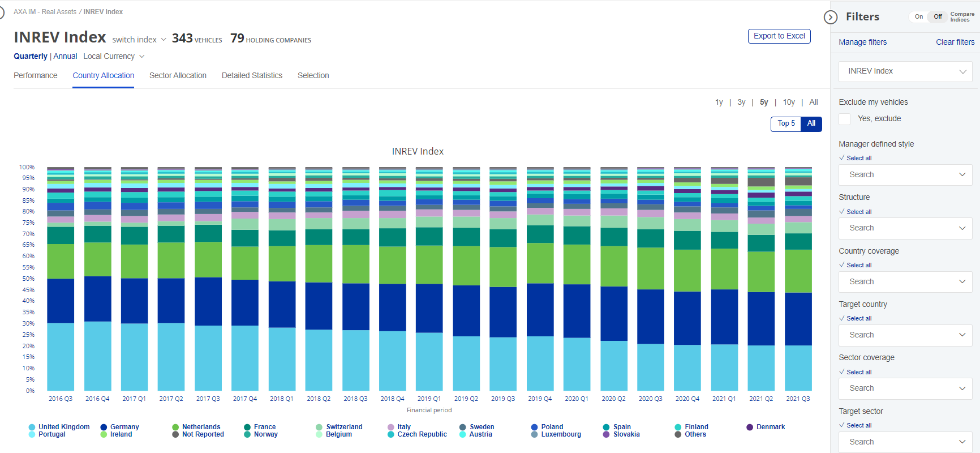Toggle Netherlands legend marker
Screen dimensions: 980x453
[175, 428]
